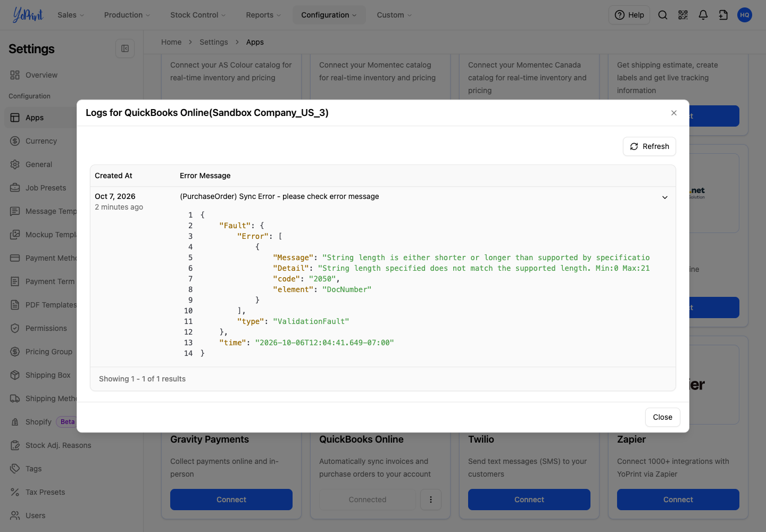The height and width of the screenshot is (532, 766).
Task: Connect the Zapier app
Action: 678,500
